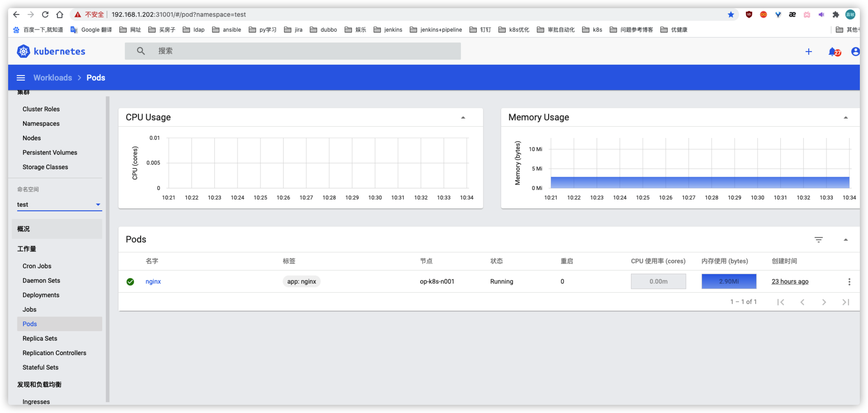Open the browser extensions puzzle icon
This screenshot has width=868, height=413.
tap(835, 14)
